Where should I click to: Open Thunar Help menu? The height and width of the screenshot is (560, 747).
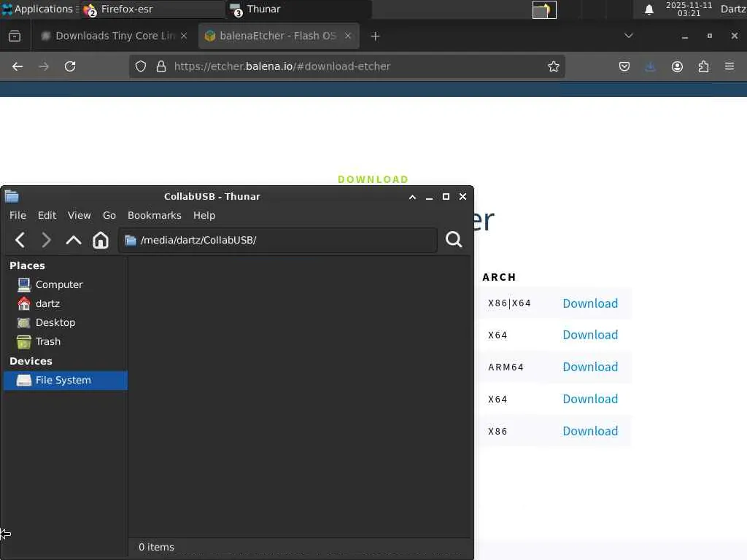204,215
